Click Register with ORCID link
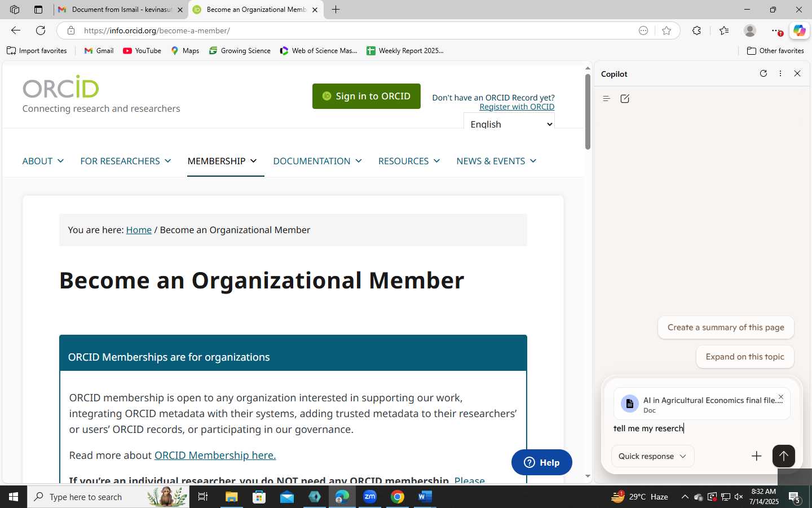This screenshot has height=508, width=812. [517, 107]
